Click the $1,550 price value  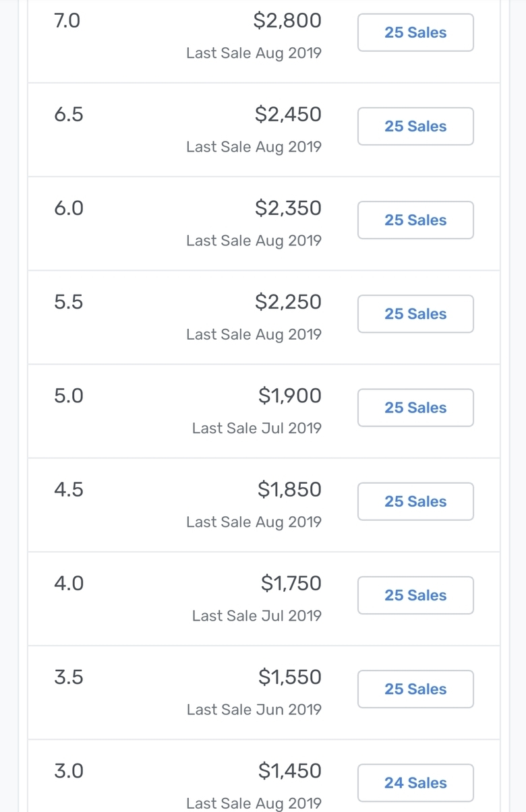[x=290, y=677]
